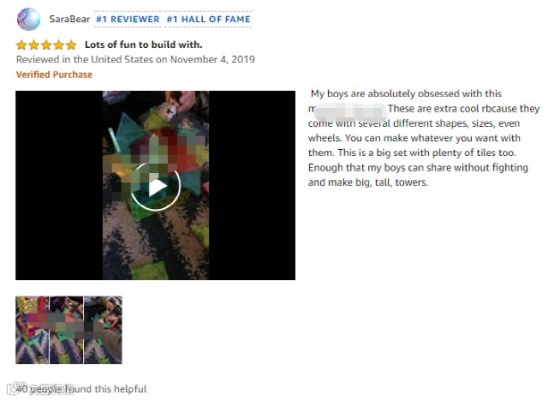The image size is (554, 401).
Task: Select the first gold star of the rating
Action: click(22, 45)
